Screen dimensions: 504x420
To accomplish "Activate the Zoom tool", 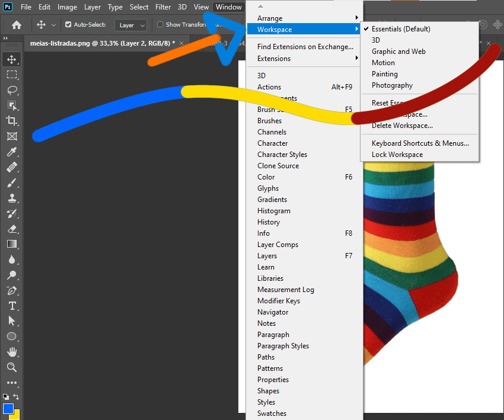I will coord(12,367).
